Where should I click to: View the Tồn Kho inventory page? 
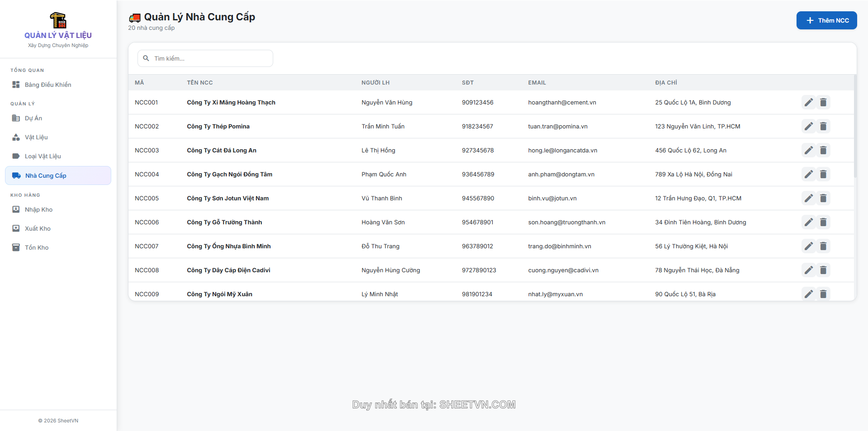pos(37,247)
